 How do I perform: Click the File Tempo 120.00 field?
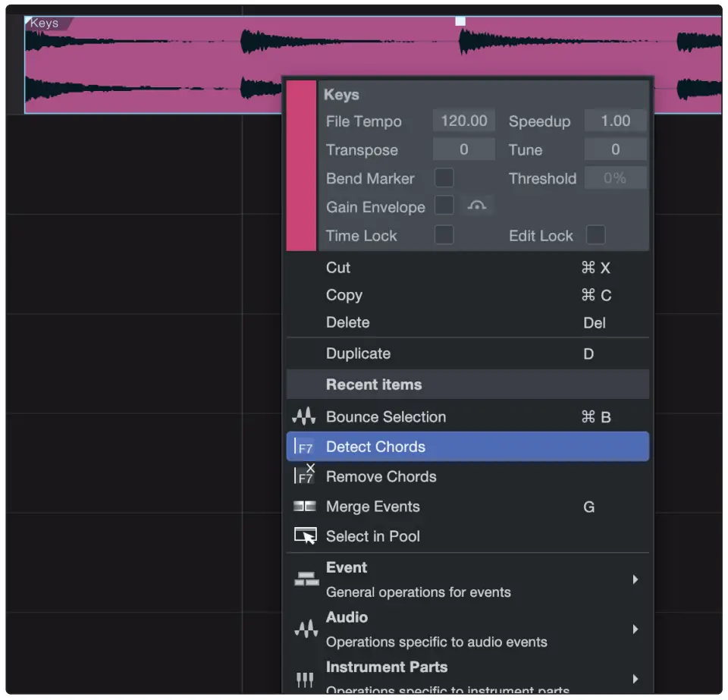pos(464,121)
